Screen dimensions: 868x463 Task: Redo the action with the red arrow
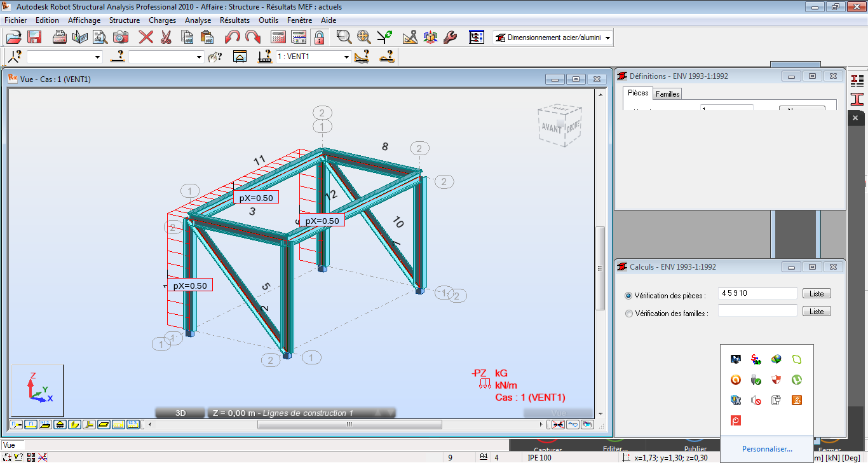coord(252,37)
